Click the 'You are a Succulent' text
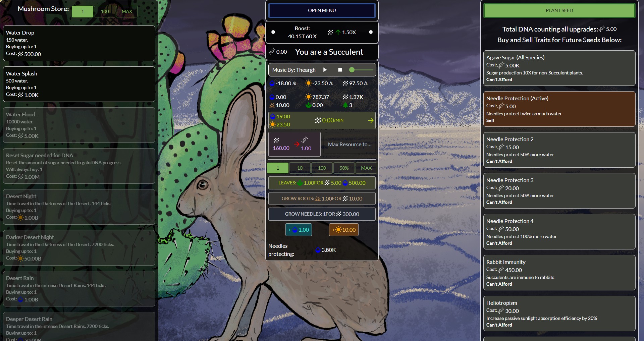 tap(329, 52)
